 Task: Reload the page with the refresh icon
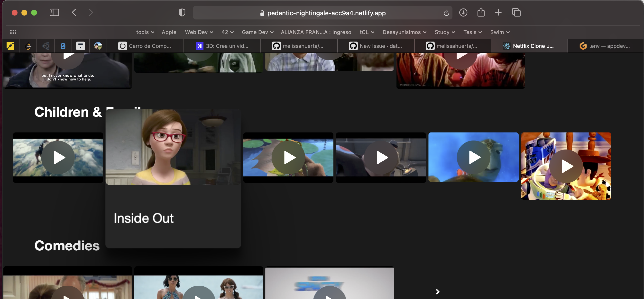coord(446,13)
